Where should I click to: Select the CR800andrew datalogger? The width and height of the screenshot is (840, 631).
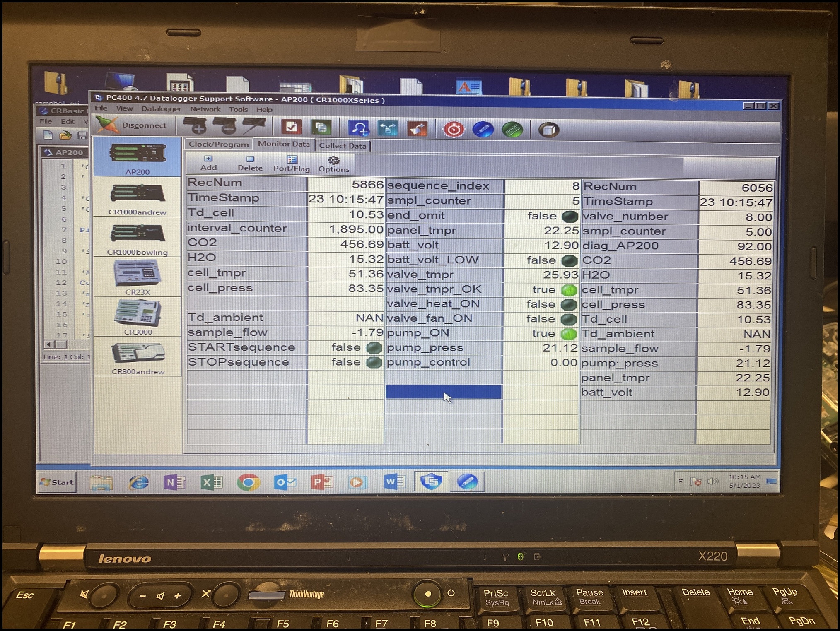tap(137, 357)
